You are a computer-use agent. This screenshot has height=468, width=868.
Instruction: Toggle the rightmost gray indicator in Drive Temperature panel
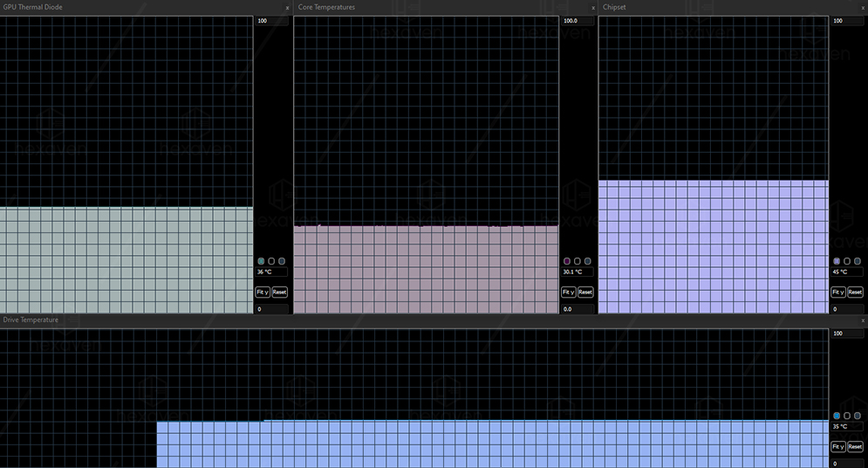tap(858, 416)
